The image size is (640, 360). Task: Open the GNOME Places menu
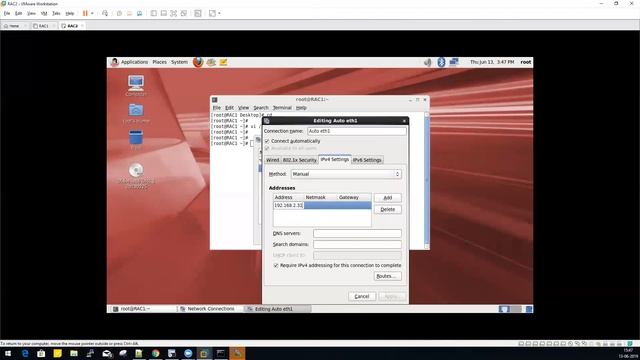pyautogui.click(x=159, y=62)
